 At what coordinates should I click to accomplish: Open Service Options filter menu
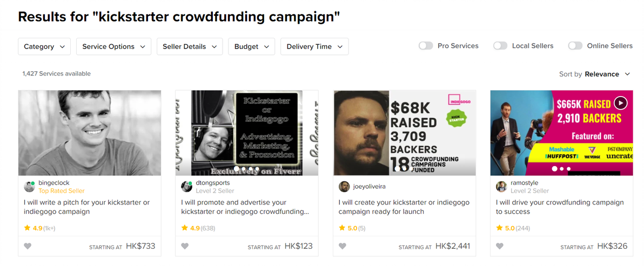pyautogui.click(x=114, y=46)
